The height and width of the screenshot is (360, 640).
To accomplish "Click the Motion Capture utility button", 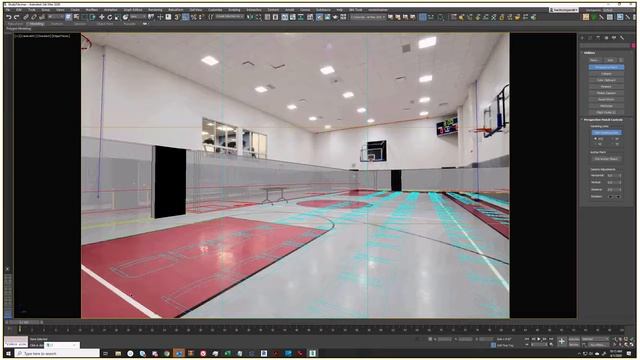I will pyautogui.click(x=606, y=93).
